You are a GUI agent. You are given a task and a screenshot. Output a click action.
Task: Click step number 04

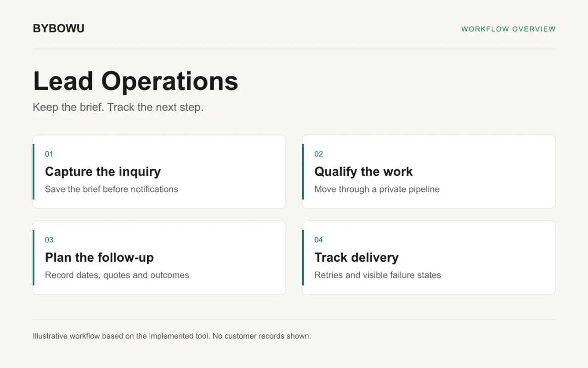[x=319, y=240]
